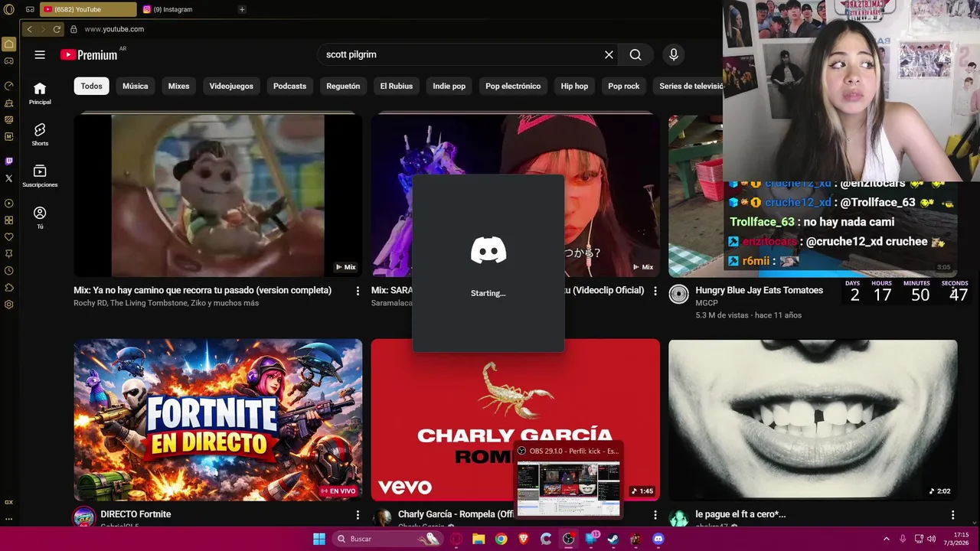Select the Pop electrónico filter chip
Image resolution: width=980 pixels, height=551 pixels.
(x=513, y=86)
